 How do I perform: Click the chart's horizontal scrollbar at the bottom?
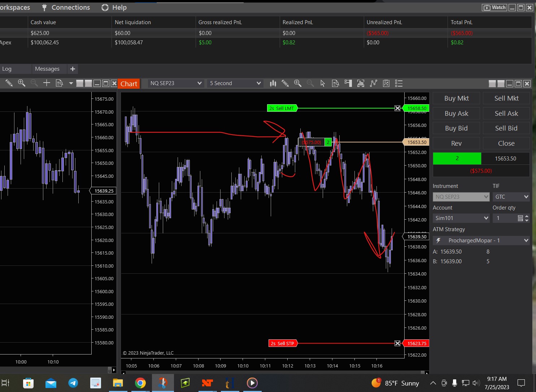click(x=274, y=373)
